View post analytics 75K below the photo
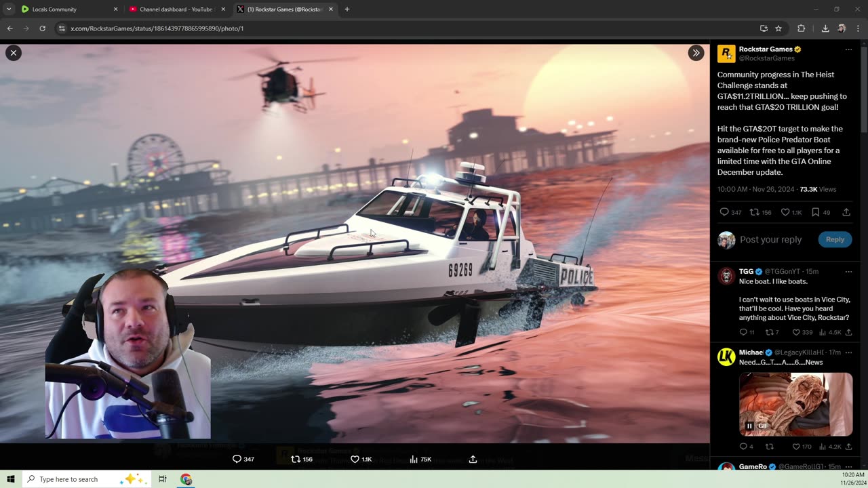 pyautogui.click(x=420, y=459)
